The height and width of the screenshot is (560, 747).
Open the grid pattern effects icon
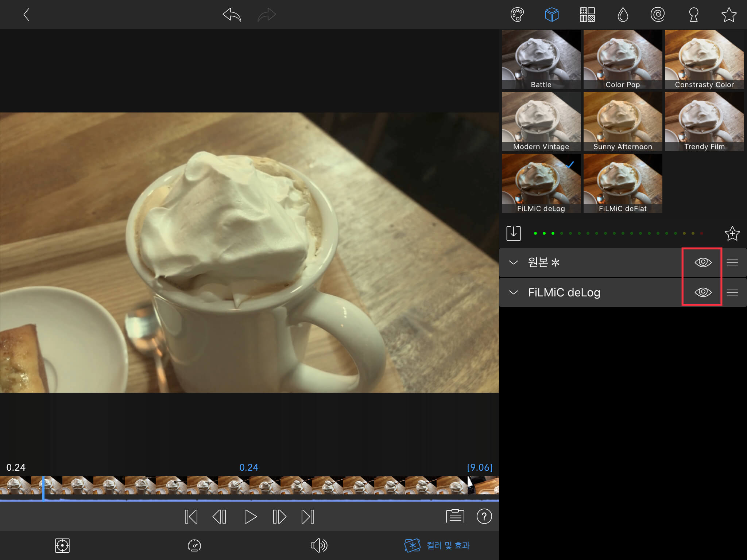pyautogui.click(x=587, y=15)
